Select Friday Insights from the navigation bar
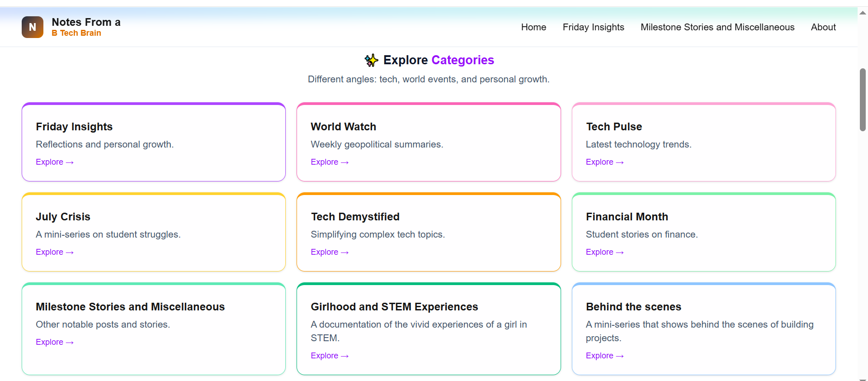868x381 pixels. click(593, 27)
